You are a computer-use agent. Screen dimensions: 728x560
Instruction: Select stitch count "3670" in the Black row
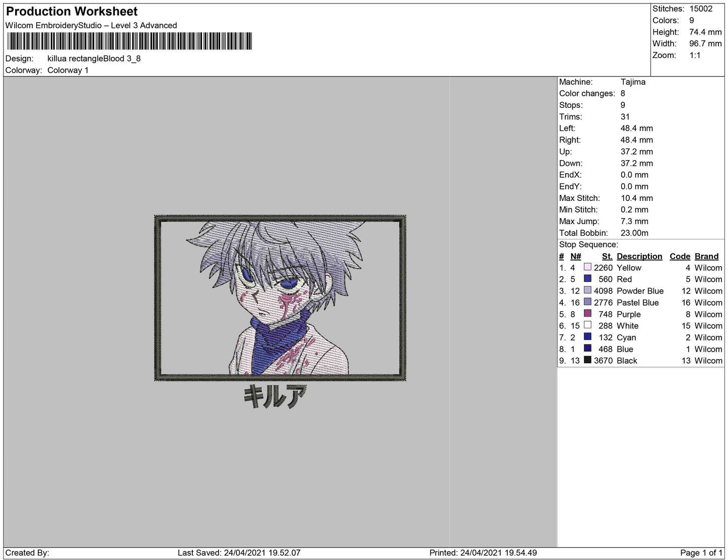(x=603, y=360)
